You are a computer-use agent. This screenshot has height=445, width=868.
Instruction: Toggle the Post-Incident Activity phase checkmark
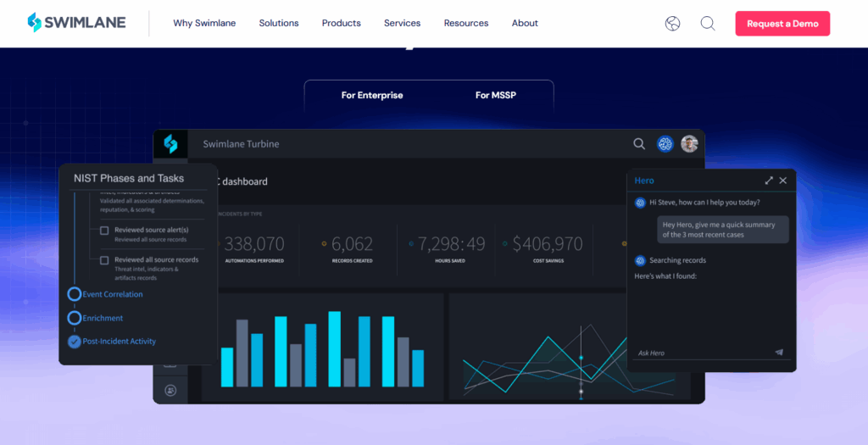(x=75, y=342)
